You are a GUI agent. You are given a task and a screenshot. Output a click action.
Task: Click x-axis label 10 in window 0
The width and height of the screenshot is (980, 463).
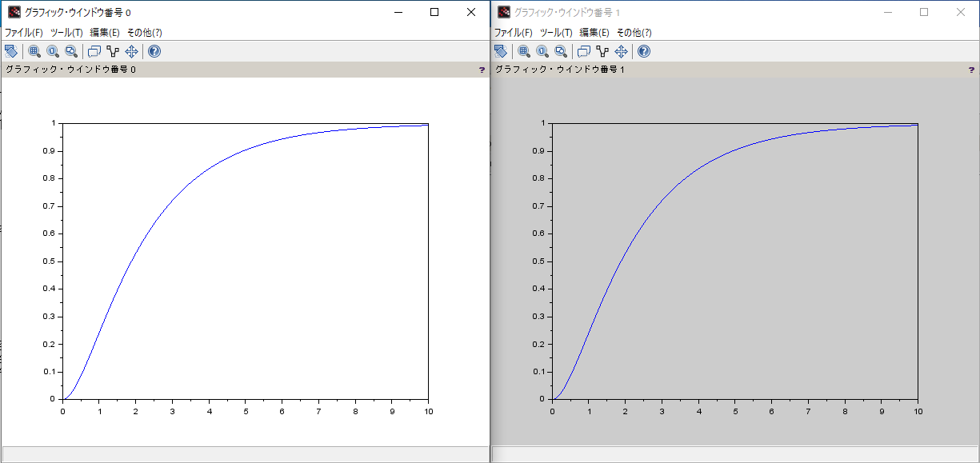429,411
